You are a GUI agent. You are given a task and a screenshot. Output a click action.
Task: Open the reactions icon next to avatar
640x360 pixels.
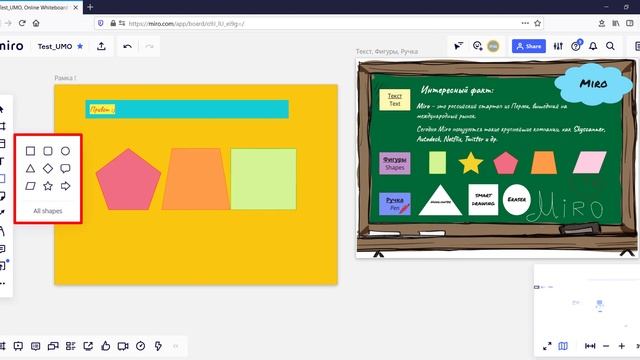pos(478,46)
